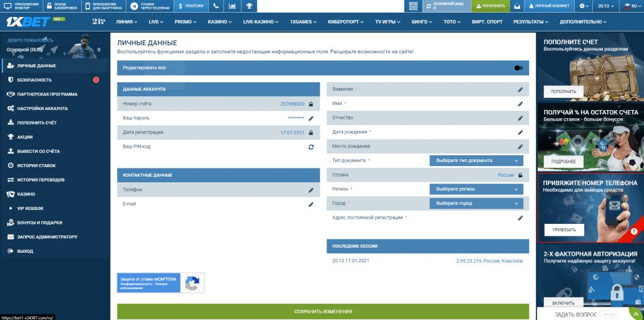Screen dimensions: 644x320
Task: Open the РЕЗУЛЬТАТЫ menu
Action: click(x=531, y=22)
